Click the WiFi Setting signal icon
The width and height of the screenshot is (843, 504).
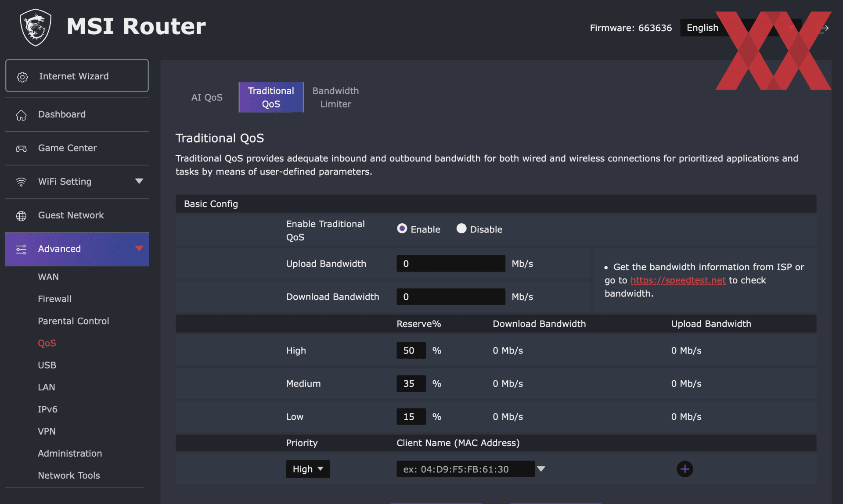click(21, 182)
